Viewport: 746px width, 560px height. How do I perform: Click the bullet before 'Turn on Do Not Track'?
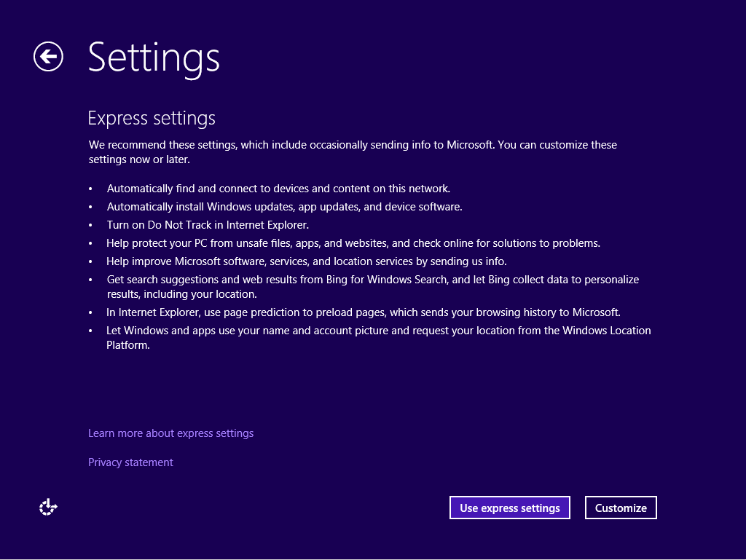click(91, 226)
